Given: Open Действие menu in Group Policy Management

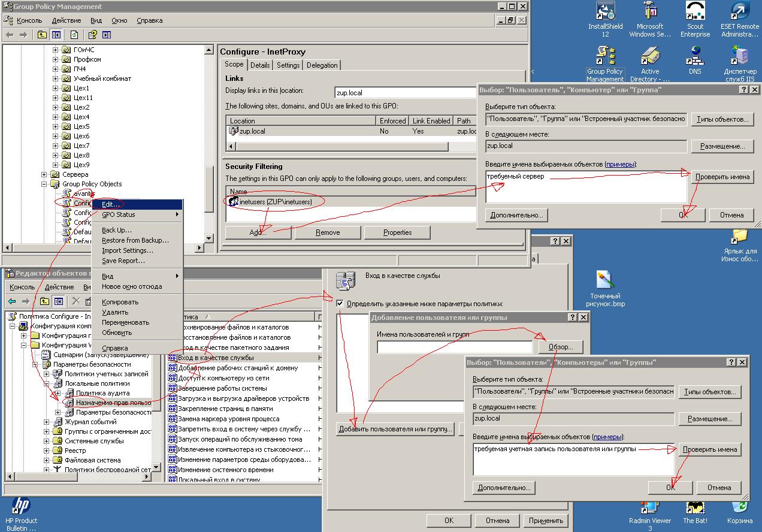Looking at the screenshot, I should point(66,20).
